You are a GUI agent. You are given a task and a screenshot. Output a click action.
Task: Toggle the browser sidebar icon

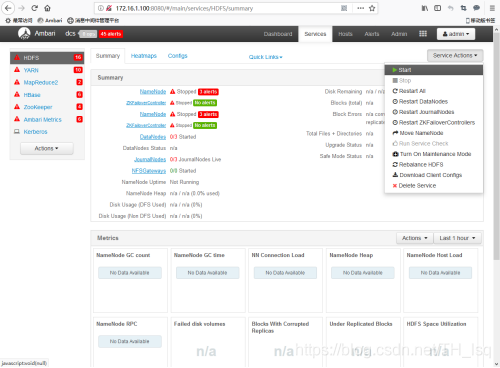pyautogui.click(x=437, y=8)
